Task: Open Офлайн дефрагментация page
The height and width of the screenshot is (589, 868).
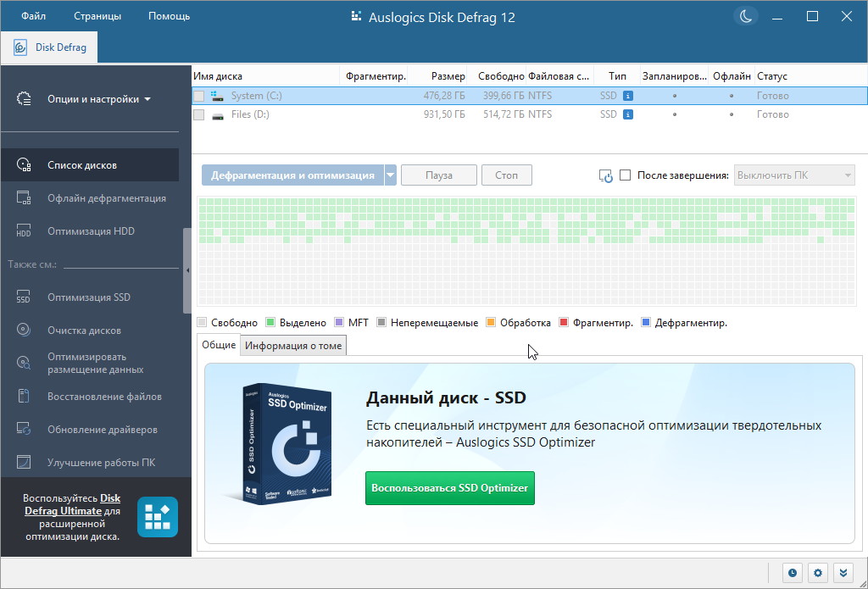Action: click(90, 198)
